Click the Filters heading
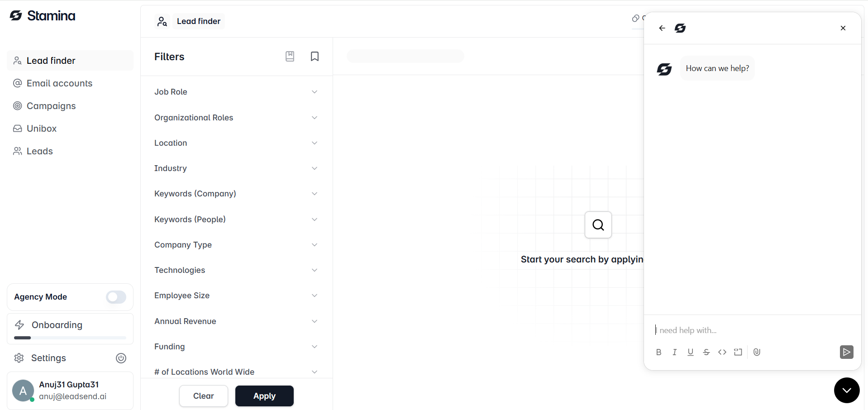Viewport: 868px width, 410px height. [169, 57]
